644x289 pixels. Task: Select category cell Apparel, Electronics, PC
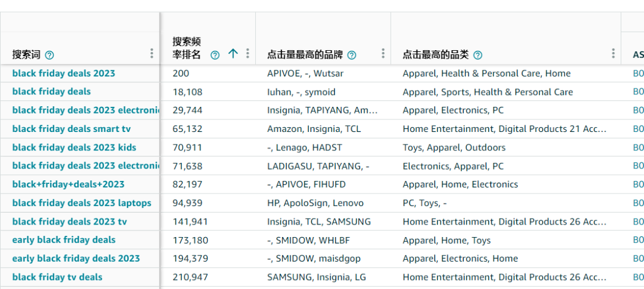[x=453, y=110]
